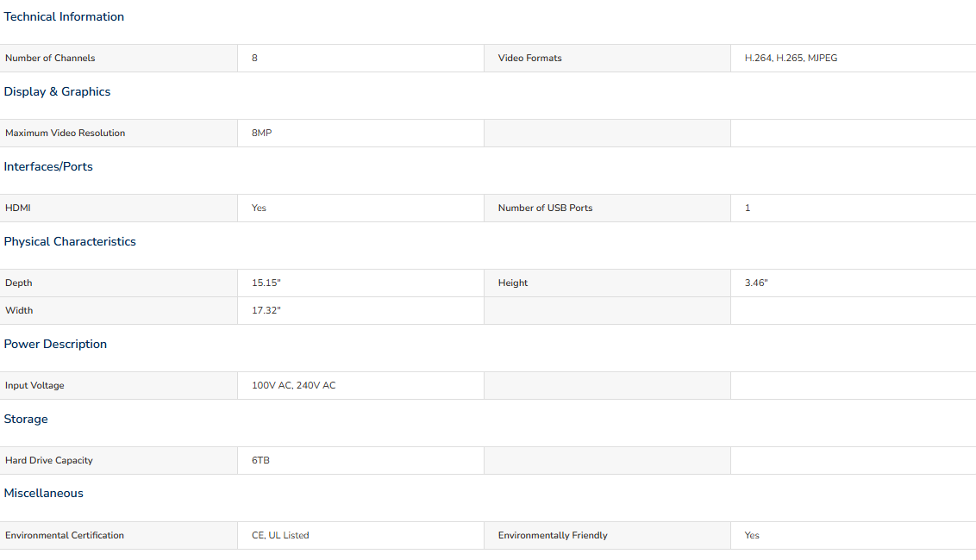The height and width of the screenshot is (560, 976).
Task: Click the Number of Channels label
Action: coord(50,58)
